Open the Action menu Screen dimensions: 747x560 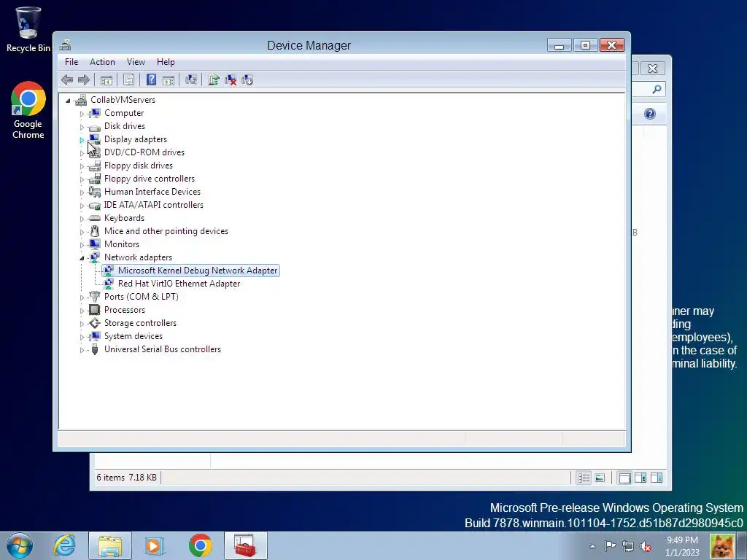point(102,62)
